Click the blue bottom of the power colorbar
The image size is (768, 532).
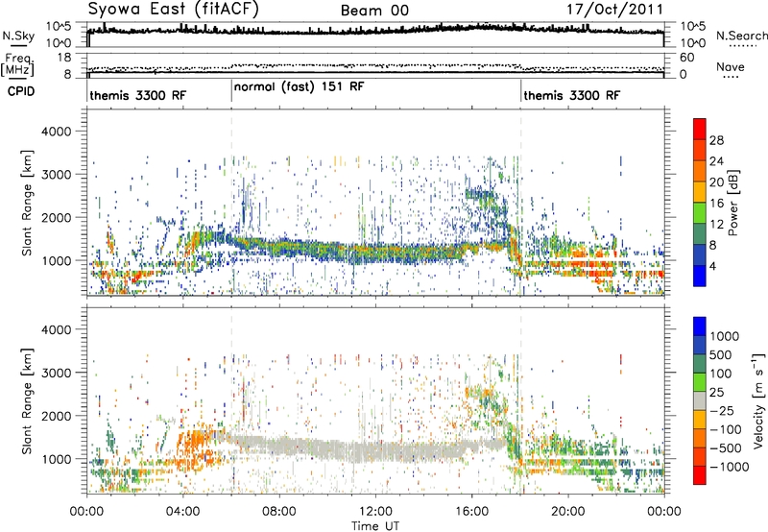click(700, 276)
